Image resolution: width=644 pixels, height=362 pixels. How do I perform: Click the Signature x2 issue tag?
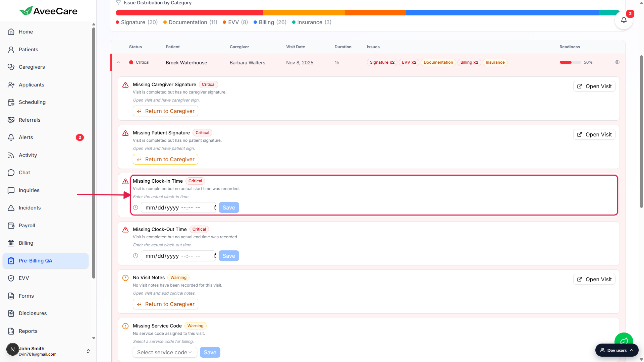tap(382, 62)
